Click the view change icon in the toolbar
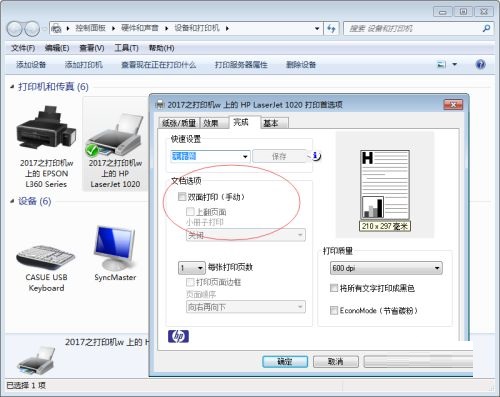 point(441,64)
